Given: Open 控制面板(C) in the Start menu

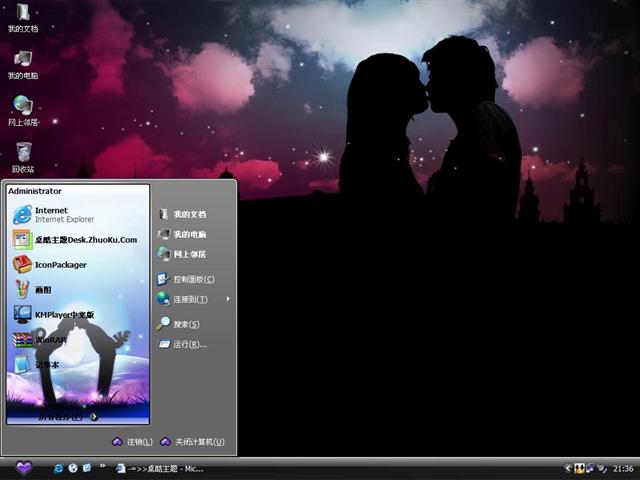Looking at the screenshot, I should tap(192, 279).
